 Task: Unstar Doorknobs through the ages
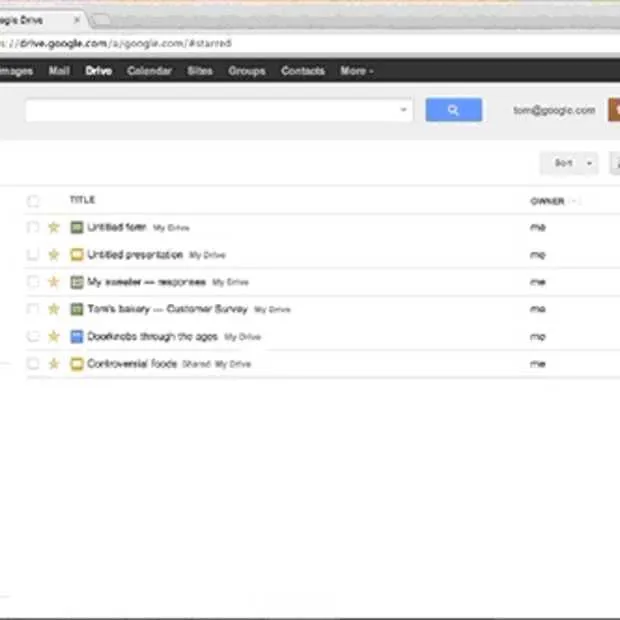pos(54,336)
